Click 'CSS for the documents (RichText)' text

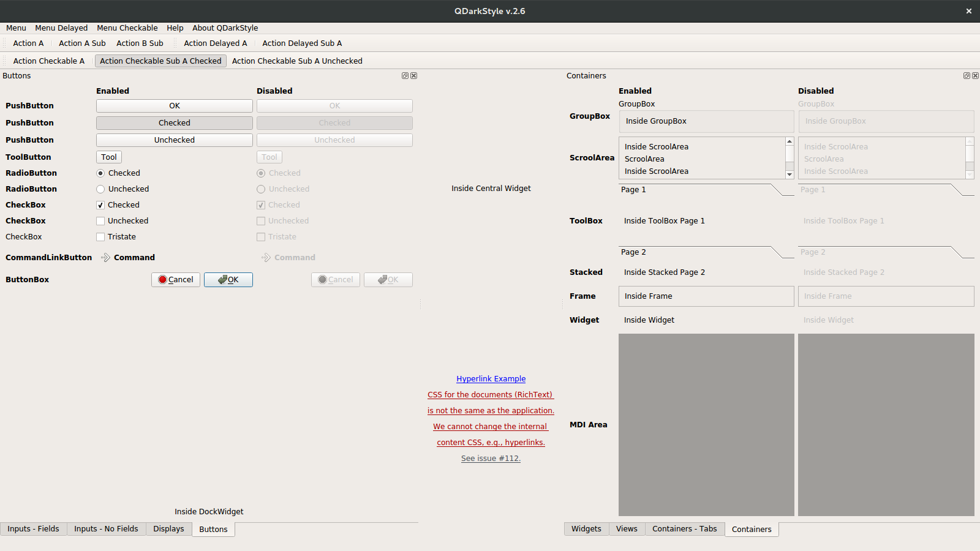coord(491,395)
